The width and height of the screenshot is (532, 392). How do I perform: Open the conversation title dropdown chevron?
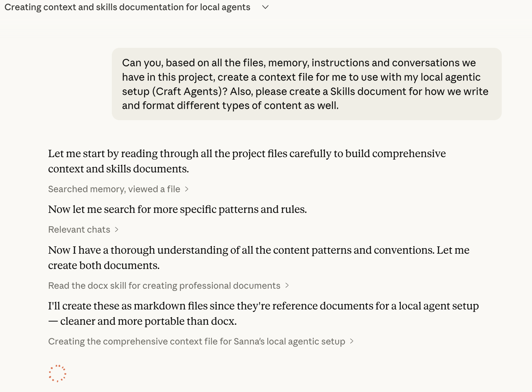click(265, 7)
